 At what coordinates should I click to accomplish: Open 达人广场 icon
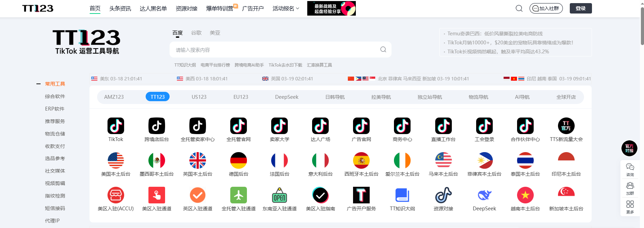(320, 126)
